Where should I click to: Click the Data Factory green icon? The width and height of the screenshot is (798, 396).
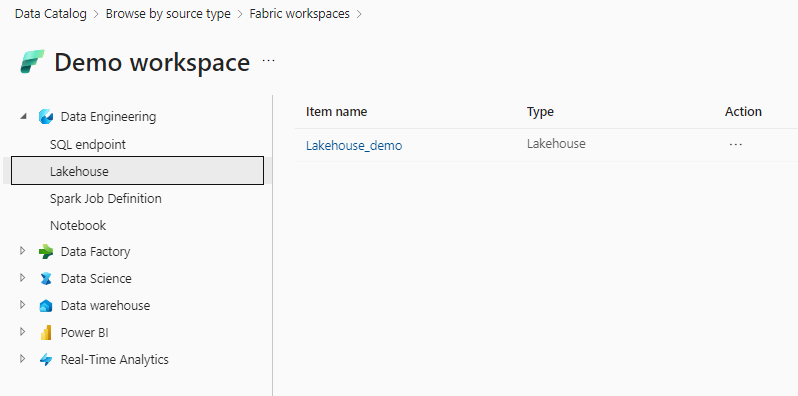[46, 252]
